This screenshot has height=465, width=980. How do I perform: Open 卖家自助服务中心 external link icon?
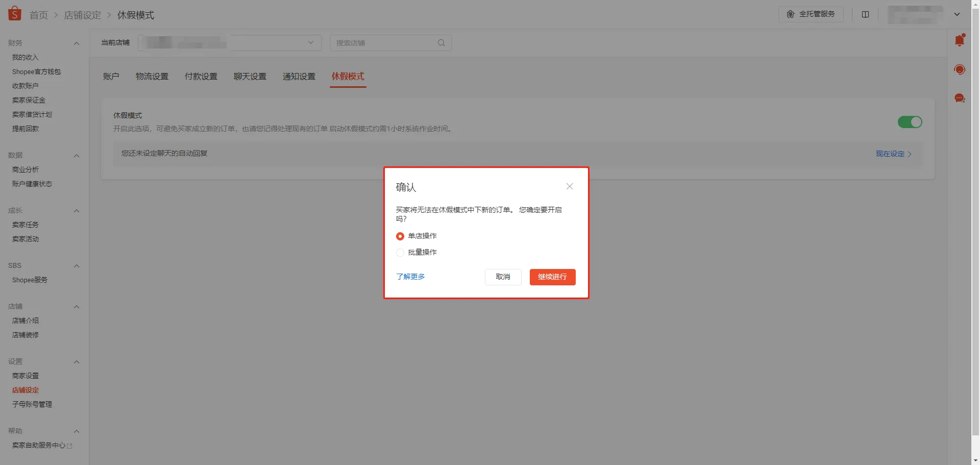pyautogui.click(x=69, y=445)
